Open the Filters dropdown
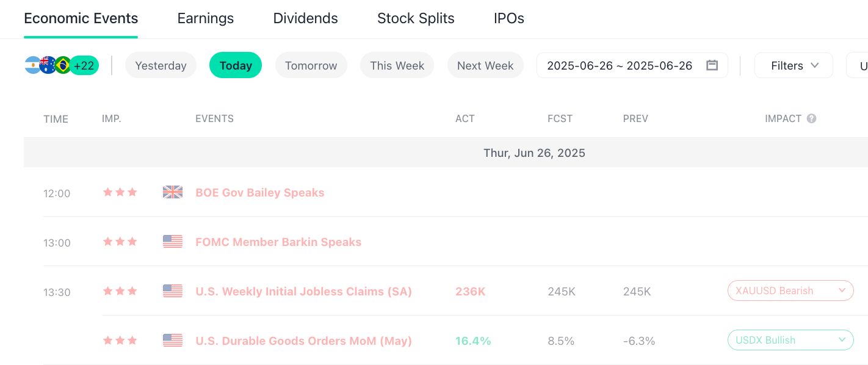This screenshot has height=365, width=868. click(794, 65)
